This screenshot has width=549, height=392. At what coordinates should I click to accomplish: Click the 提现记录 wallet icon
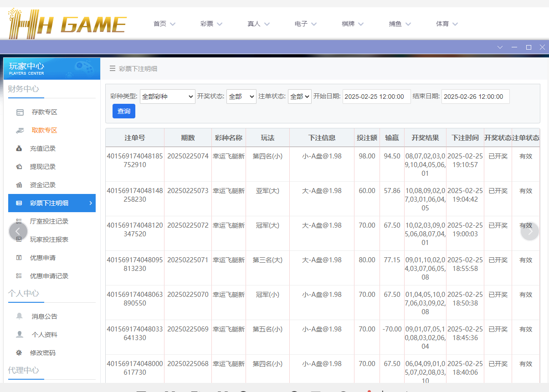(20, 167)
